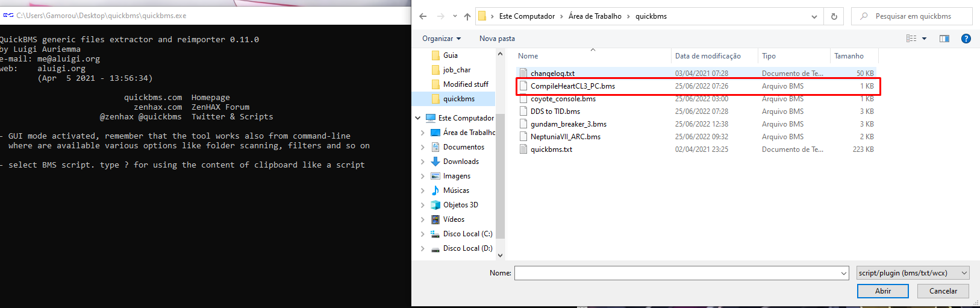Open job_char folder in the sidebar

pyautogui.click(x=457, y=70)
